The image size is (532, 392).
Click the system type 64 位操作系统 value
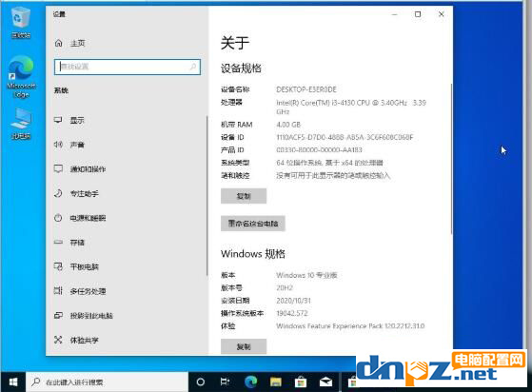coord(329,163)
